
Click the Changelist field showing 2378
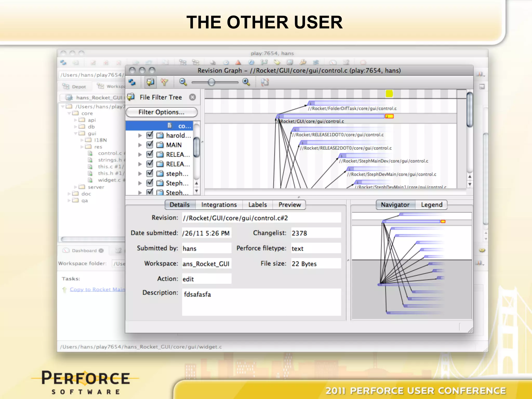point(316,233)
